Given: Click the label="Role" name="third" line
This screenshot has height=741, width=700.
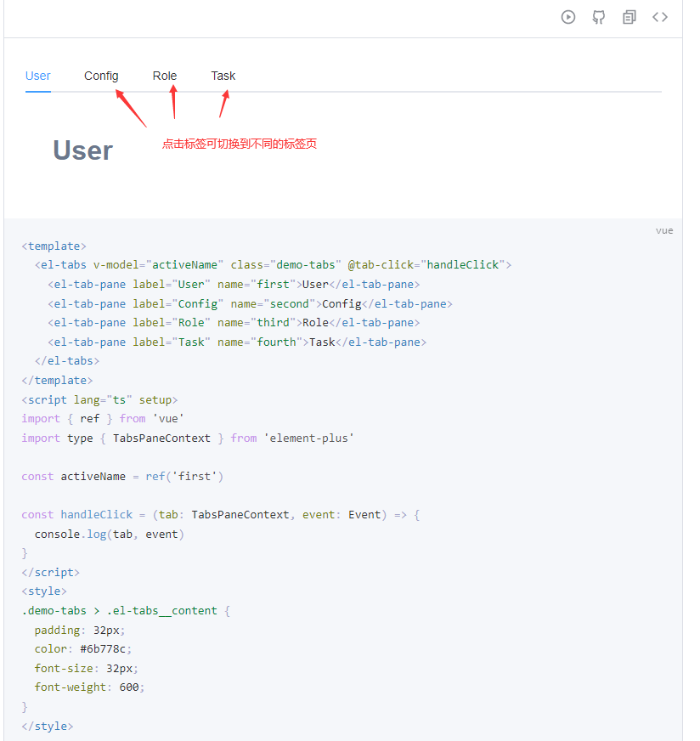Looking at the screenshot, I should [234, 323].
